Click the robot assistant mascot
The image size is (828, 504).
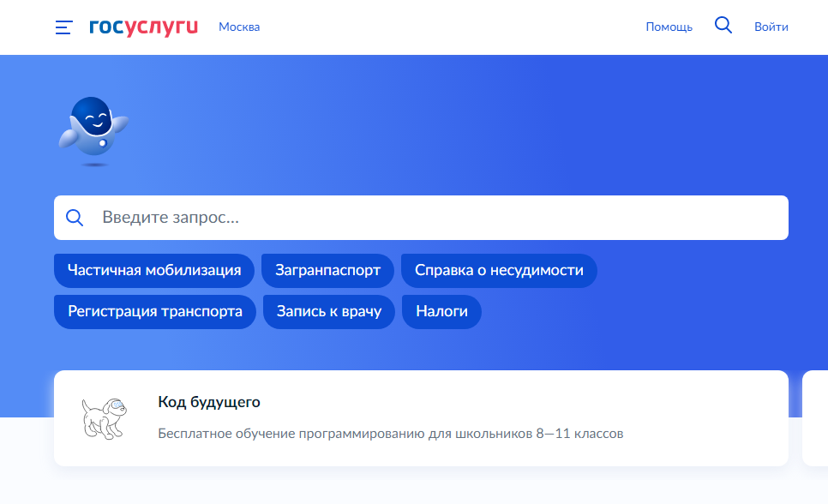click(x=93, y=130)
